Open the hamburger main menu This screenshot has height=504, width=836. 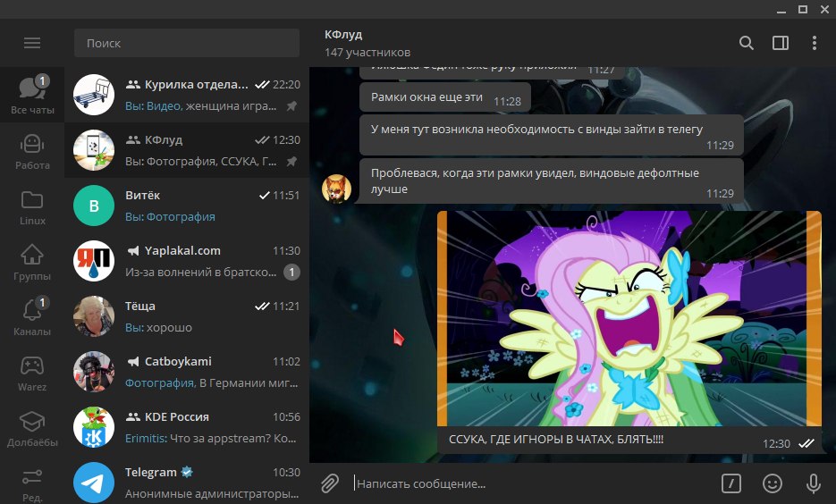point(32,43)
